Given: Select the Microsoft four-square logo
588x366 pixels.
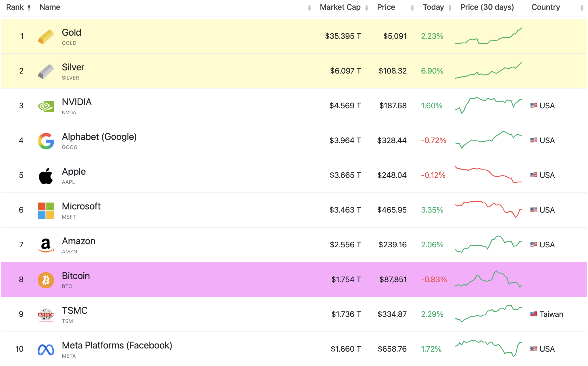Looking at the screenshot, I should coord(46,210).
